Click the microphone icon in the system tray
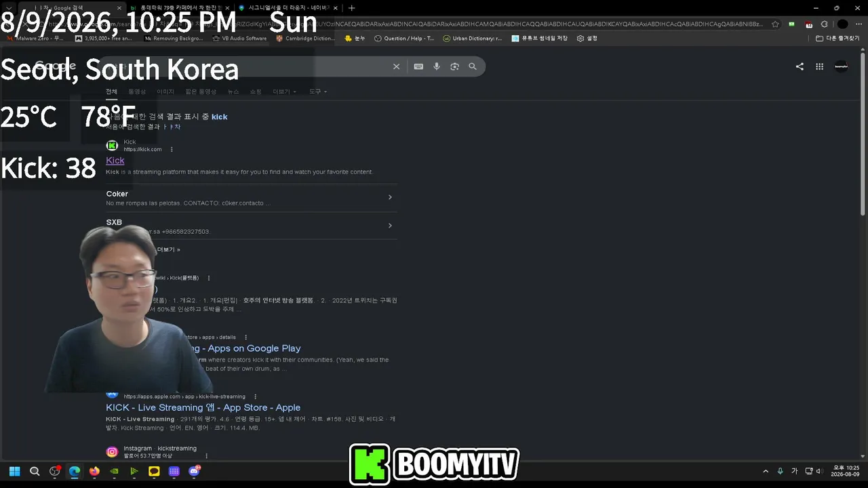The width and height of the screenshot is (868, 488). click(x=780, y=471)
